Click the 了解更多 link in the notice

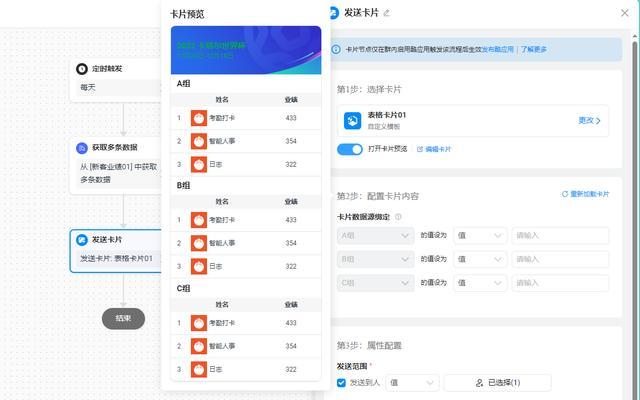coord(534,48)
